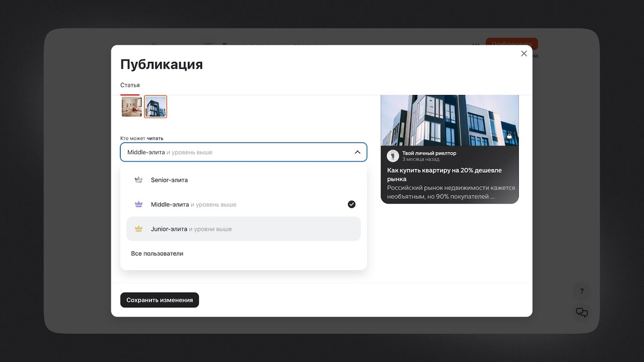Image resolution: width=644 pixels, height=362 pixels.
Task: Choose Junior-элита и уровни выше option
Action: [x=244, y=229]
